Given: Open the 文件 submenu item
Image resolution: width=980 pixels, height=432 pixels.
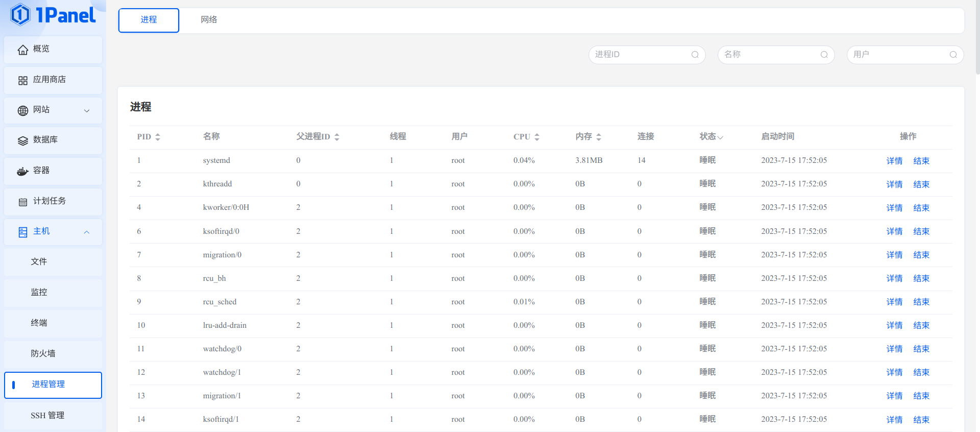Looking at the screenshot, I should click(53, 262).
